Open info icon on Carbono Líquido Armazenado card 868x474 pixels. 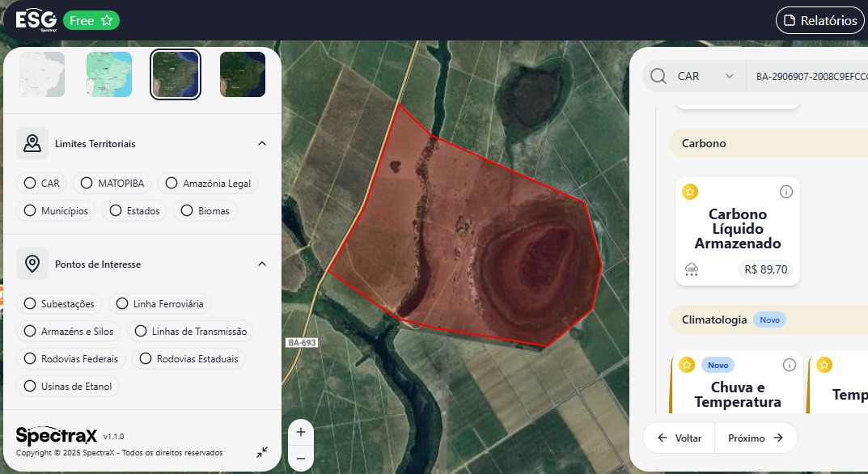click(785, 192)
